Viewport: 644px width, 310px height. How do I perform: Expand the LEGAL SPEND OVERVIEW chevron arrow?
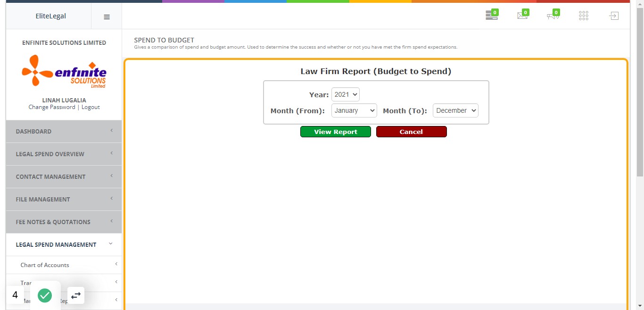point(112,153)
